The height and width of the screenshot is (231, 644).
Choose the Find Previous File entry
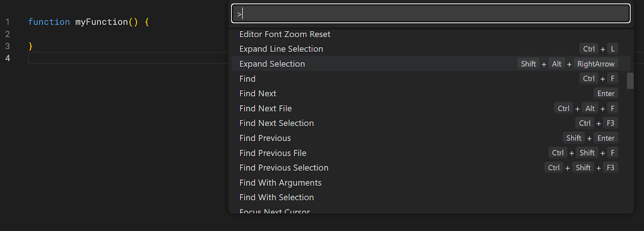click(273, 153)
